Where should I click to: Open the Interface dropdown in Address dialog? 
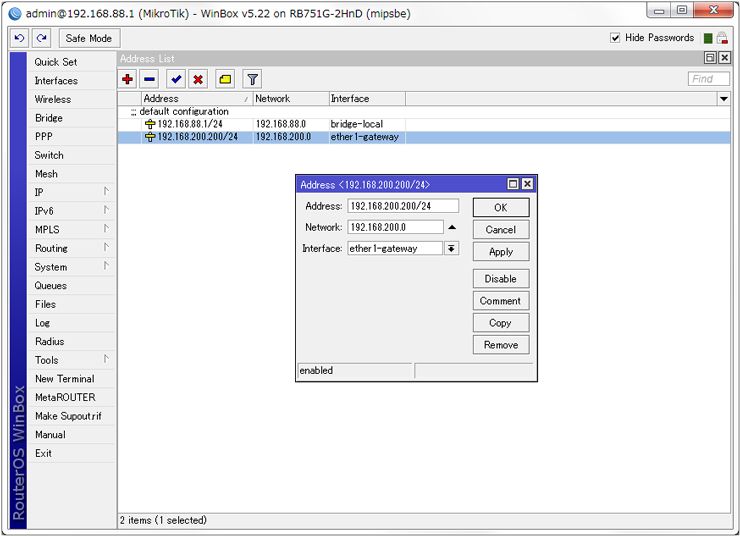coord(451,248)
